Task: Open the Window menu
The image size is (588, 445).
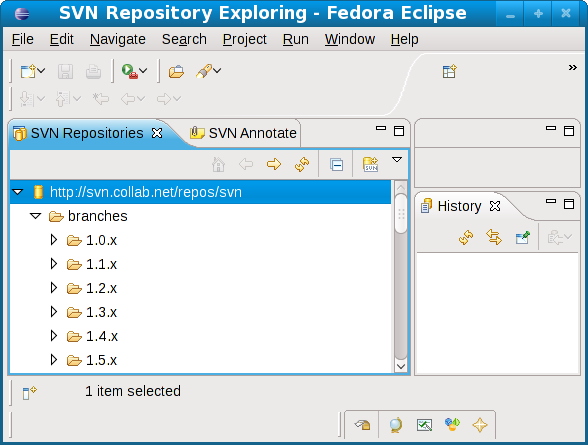Action: [x=350, y=39]
